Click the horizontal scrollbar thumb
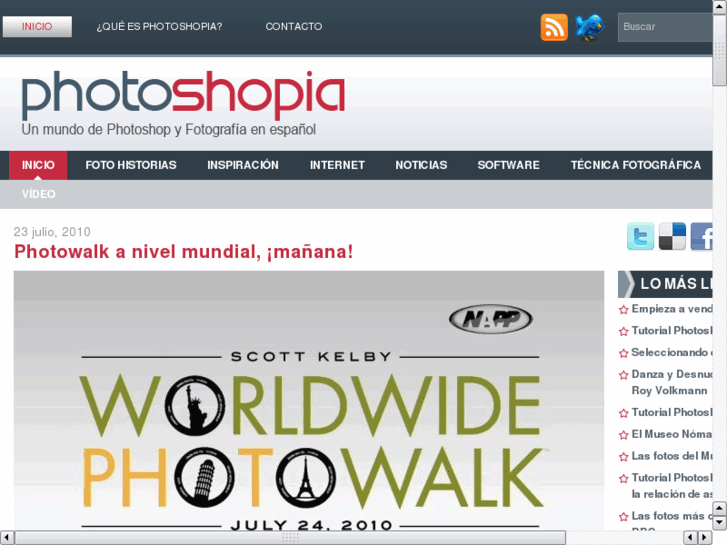This screenshot has width=727, height=545. click(x=290, y=538)
